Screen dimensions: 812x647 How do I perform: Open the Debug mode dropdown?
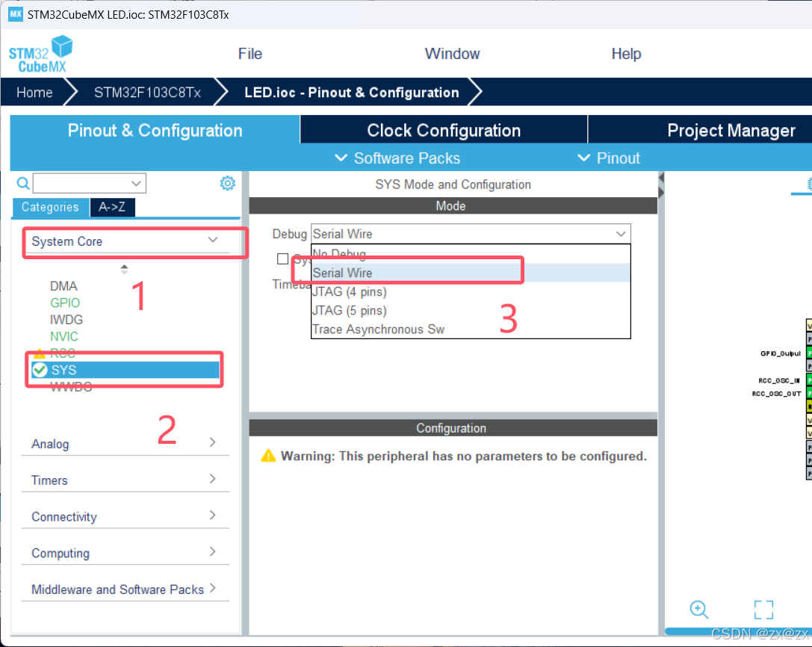click(x=470, y=234)
